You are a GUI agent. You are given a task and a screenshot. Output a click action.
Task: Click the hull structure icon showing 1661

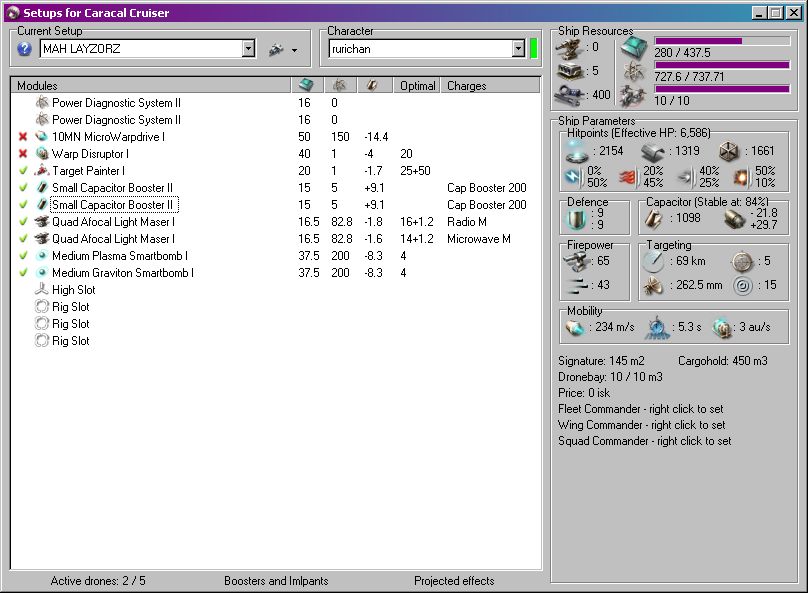(729, 151)
